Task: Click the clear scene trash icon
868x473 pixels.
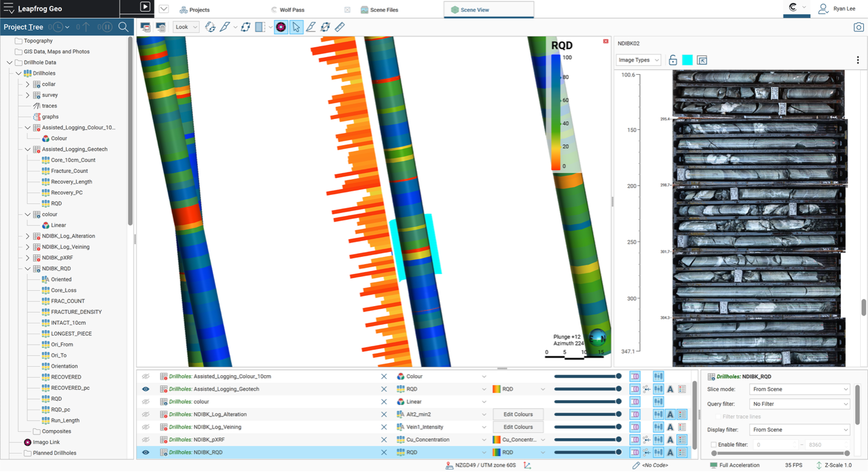Action: (161, 27)
